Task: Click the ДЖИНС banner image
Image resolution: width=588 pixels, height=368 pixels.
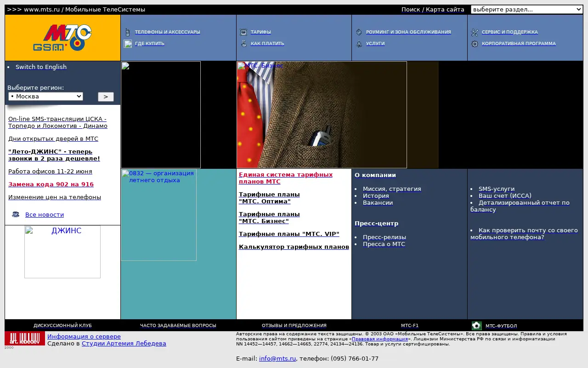Action: 62,252
